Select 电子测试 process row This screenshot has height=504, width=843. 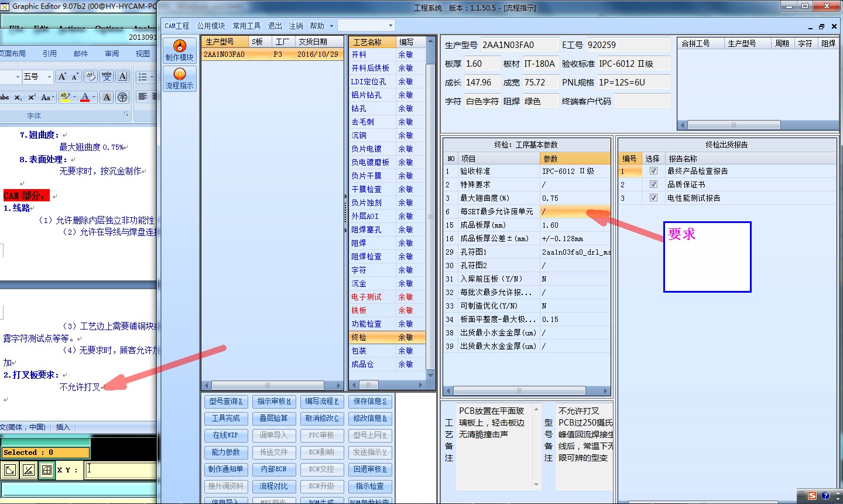(x=387, y=297)
